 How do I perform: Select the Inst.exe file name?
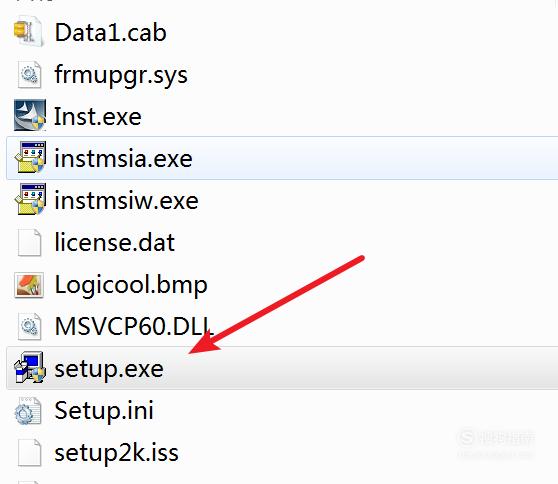98,116
